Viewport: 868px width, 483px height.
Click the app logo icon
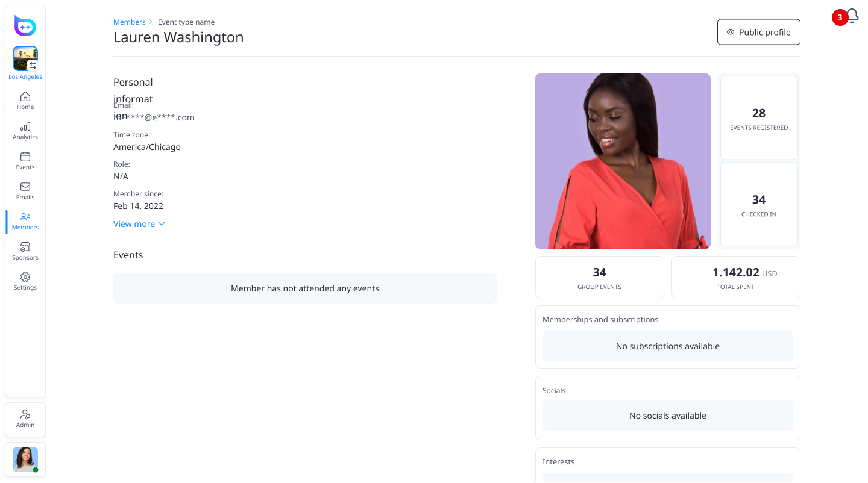point(25,26)
